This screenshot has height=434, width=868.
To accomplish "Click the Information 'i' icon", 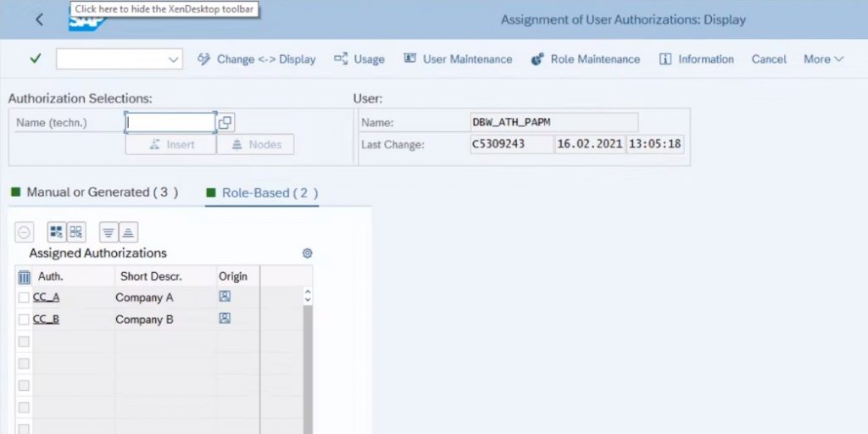I will 665,59.
